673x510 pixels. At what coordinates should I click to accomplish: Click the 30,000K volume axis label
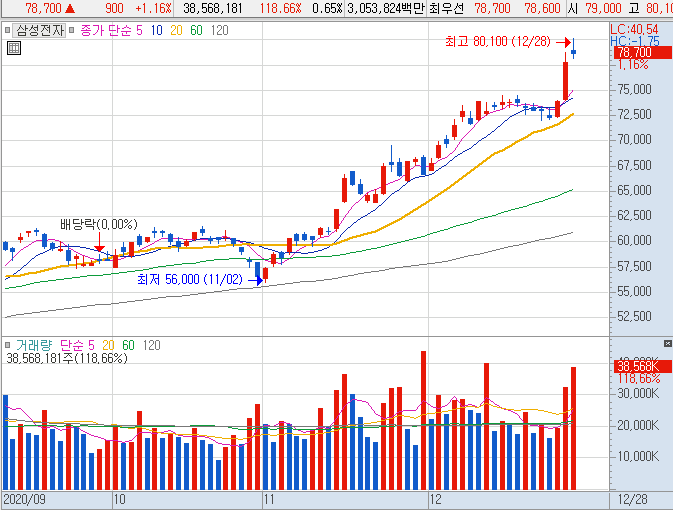tap(638, 393)
